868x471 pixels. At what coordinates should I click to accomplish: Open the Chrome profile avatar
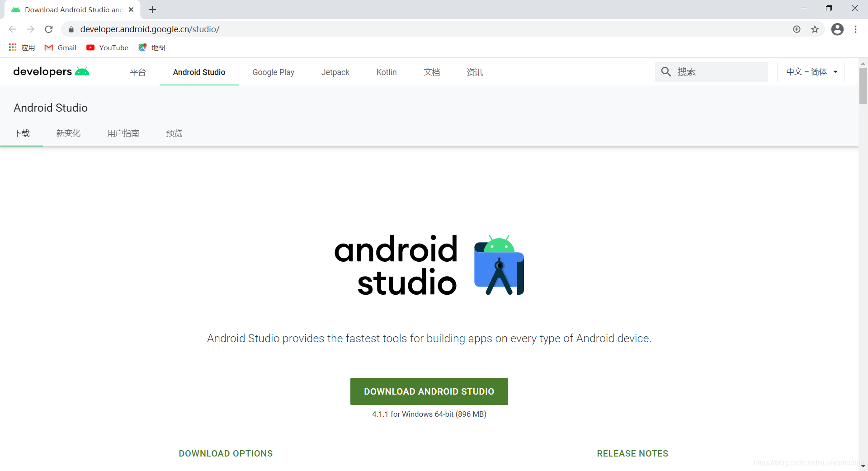pos(838,29)
